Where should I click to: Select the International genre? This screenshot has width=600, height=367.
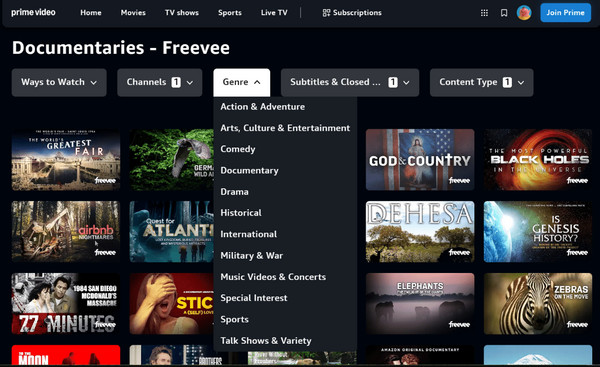[x=248, y=234]
